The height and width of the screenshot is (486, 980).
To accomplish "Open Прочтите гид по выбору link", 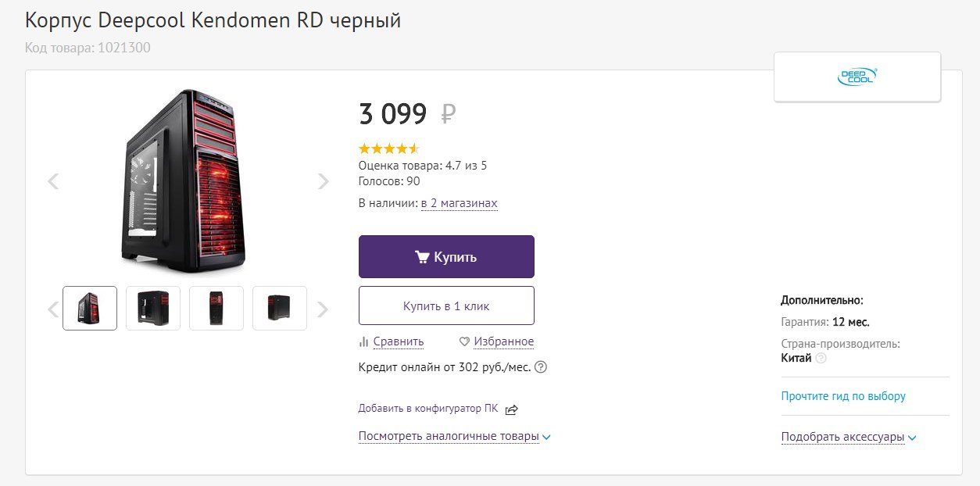I will (843, 396).
